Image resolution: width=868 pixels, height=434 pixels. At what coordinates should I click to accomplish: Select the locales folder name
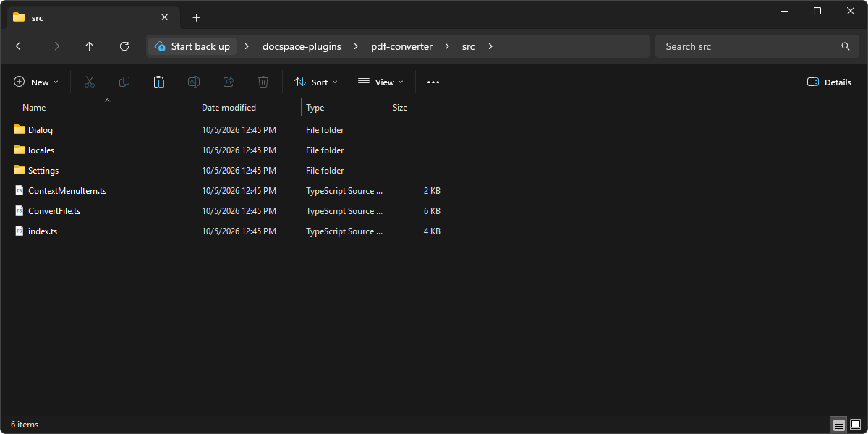tap(41, 150)
